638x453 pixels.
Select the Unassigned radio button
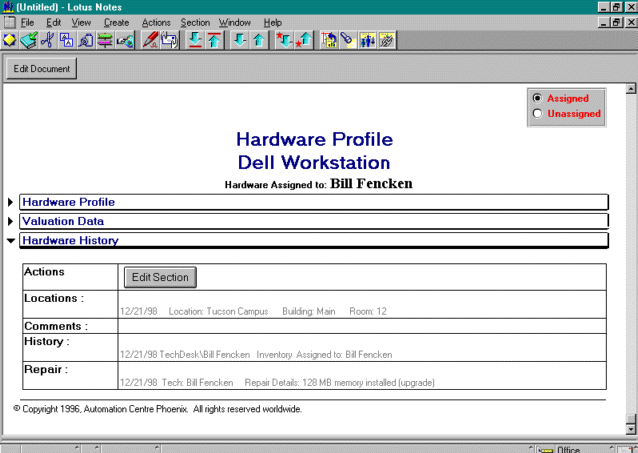pyautogui.click(x=537, y=114)
